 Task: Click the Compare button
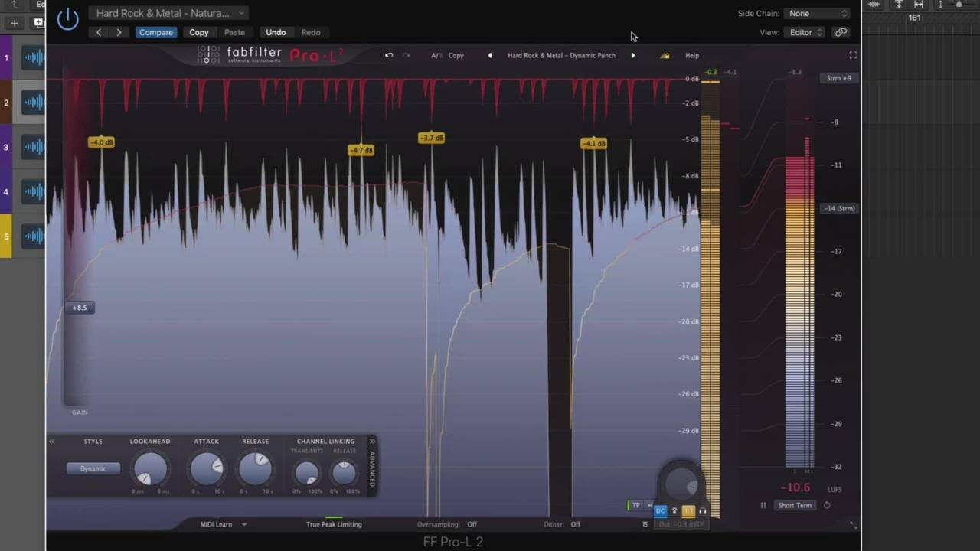[x=156, y=33]
